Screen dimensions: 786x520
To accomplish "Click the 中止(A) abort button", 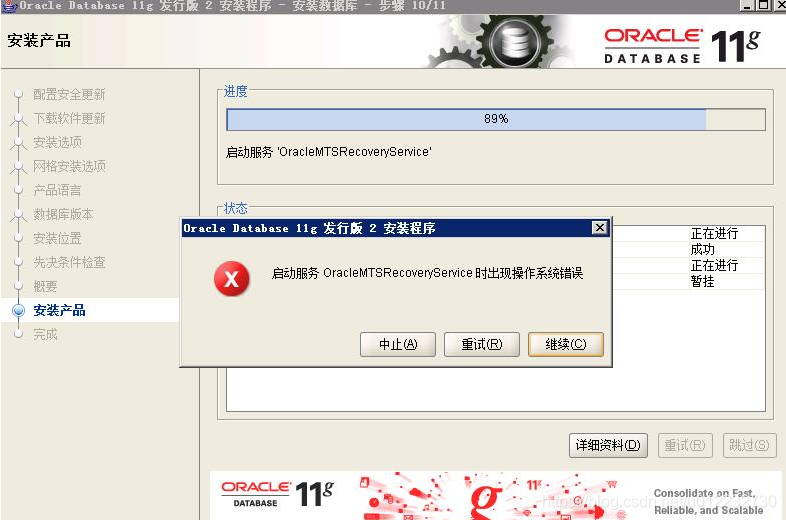I will coord(398,344).
